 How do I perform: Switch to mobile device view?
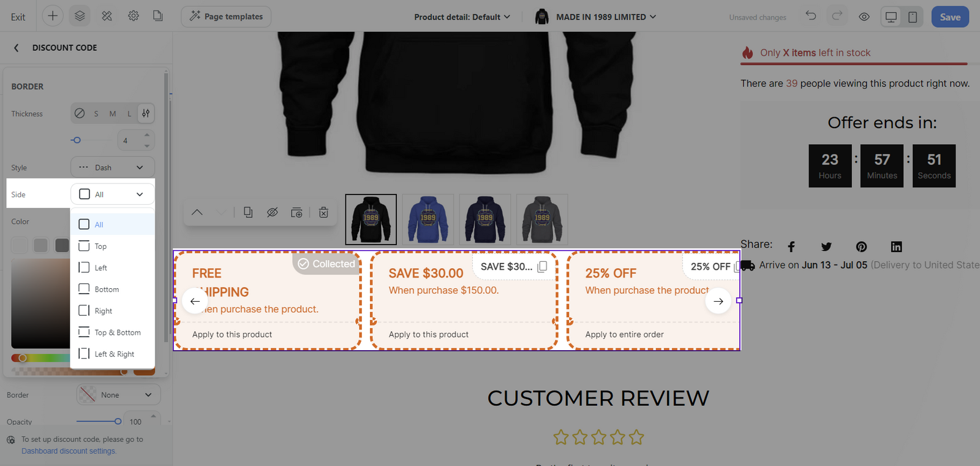pos(913,17)
